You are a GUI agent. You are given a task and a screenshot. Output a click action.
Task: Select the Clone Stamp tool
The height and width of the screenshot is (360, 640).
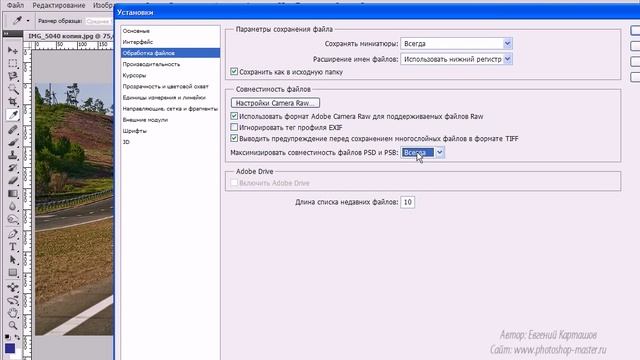(13, 155)
